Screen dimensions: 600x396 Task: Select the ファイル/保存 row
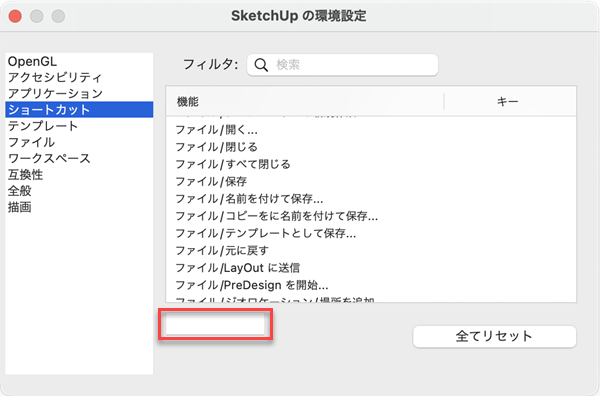click(x=371, y=181)
